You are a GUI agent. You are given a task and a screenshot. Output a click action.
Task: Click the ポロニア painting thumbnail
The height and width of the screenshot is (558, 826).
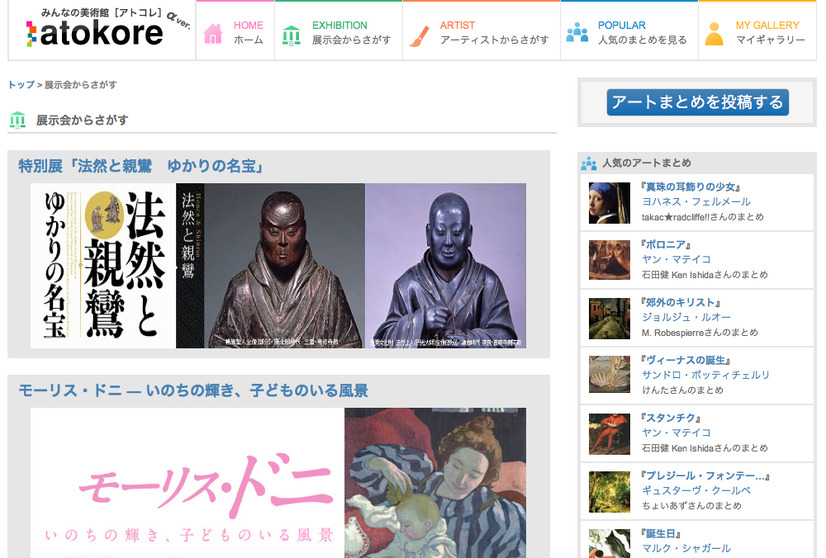609,260
